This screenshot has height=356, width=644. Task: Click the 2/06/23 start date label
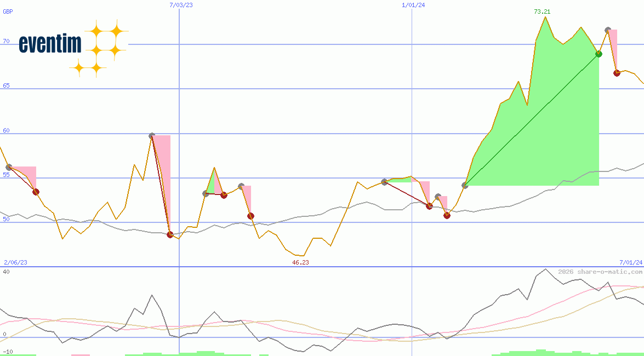[15, 262]
